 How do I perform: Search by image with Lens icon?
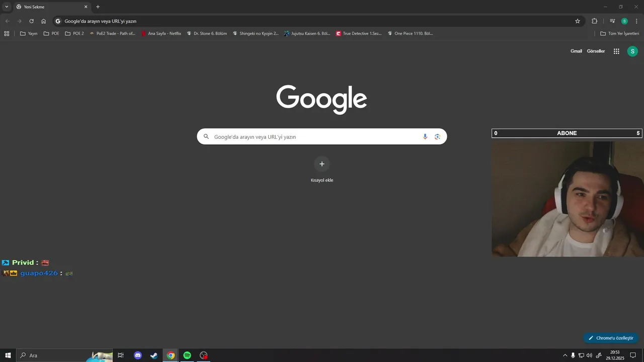pyautogui.click(x=437, y=137)
